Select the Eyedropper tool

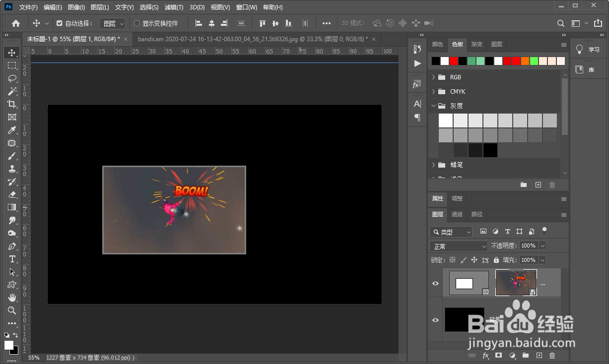(12, 130)
